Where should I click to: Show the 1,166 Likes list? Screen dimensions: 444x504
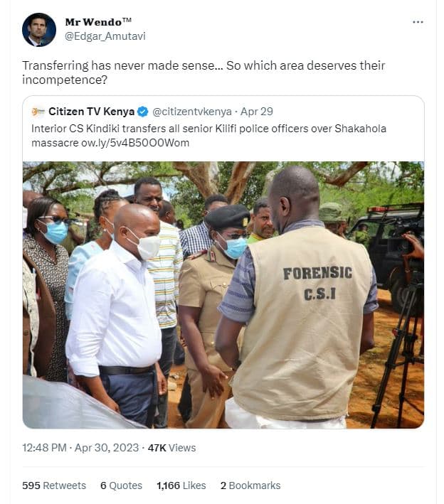click(x=181, y=486)
